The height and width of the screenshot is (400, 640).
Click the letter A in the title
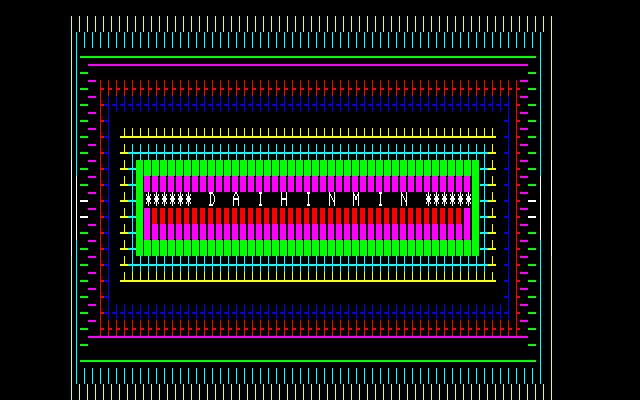(236, 200)
